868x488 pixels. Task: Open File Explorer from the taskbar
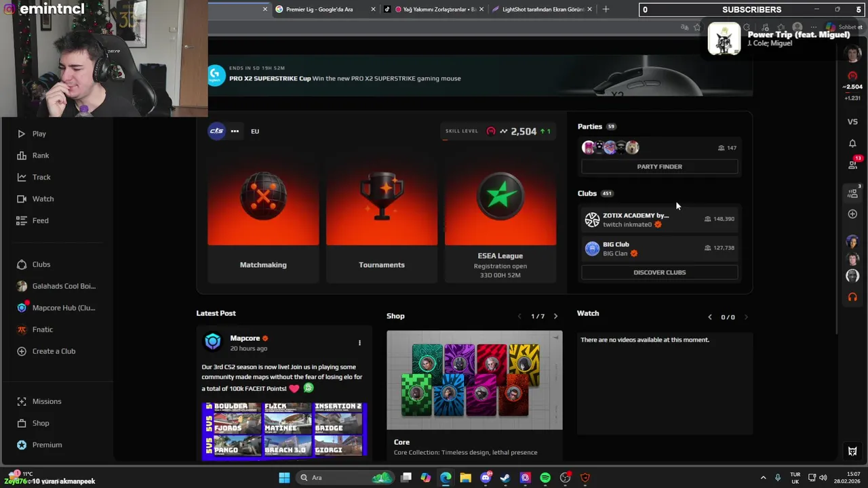click(x=465, y=478)
